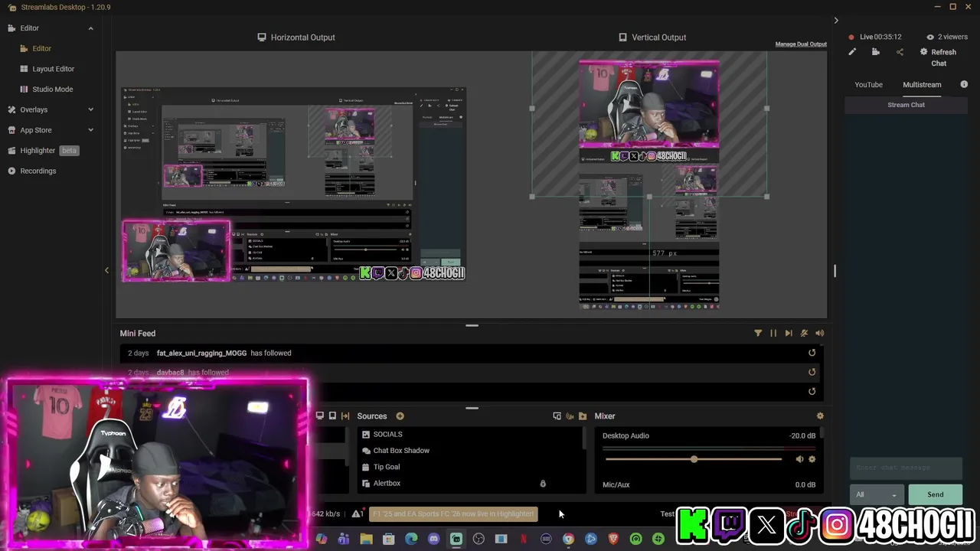Collapse the left sidebar arrow
The height and width of the screenshot is (551, 980).
tap(106, 270)
